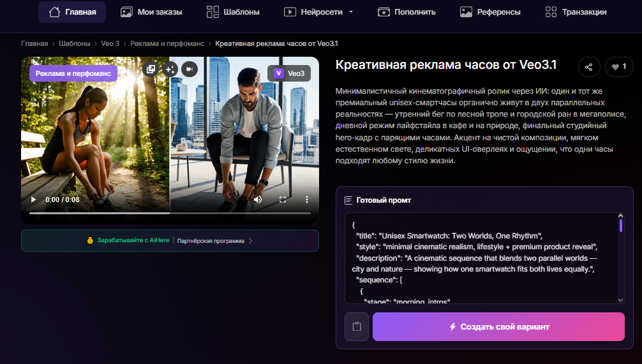Image resolution: width=642 pixels, height=364 pixels.
Task: Click the sparkle icon on the video
Action: click(170, 69)
